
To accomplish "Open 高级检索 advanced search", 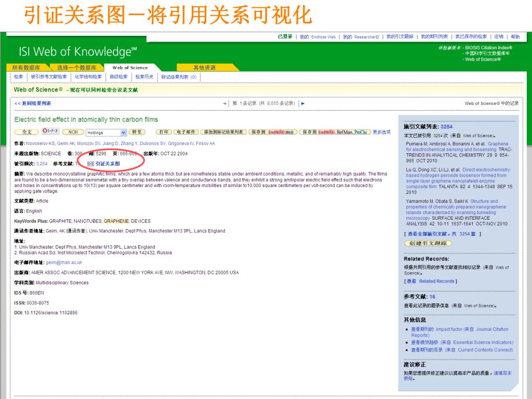I will point(118,77).
